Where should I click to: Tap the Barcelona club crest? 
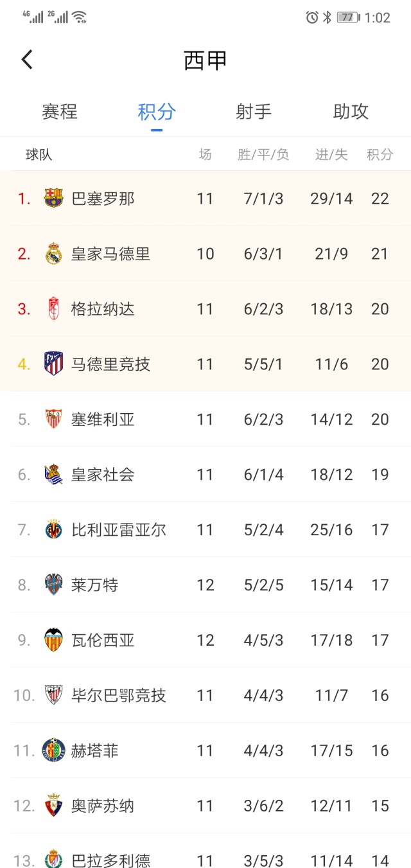[53, 199]
